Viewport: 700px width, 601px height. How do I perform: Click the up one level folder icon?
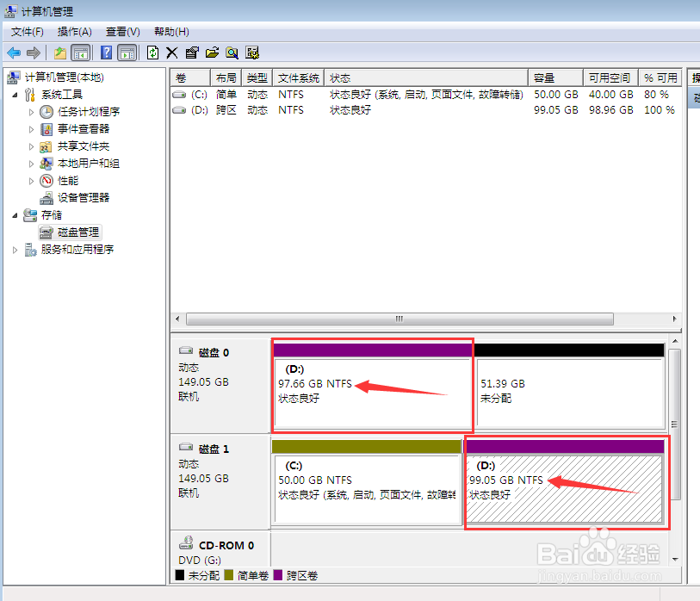pos(59,53)
